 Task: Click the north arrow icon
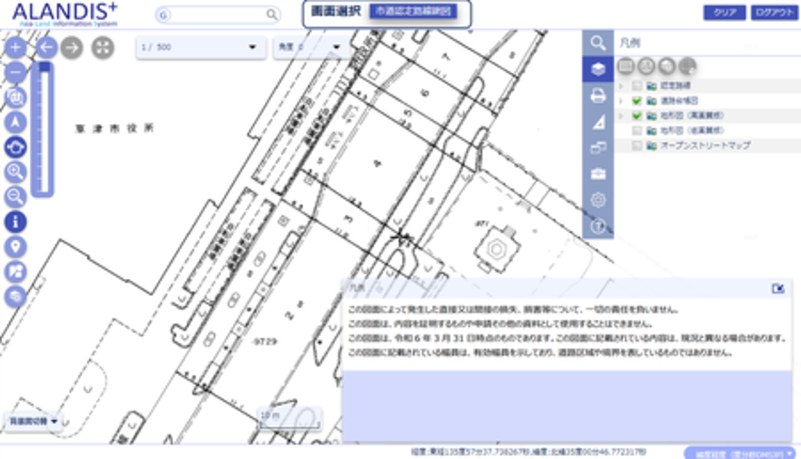(x=15, y=122)
